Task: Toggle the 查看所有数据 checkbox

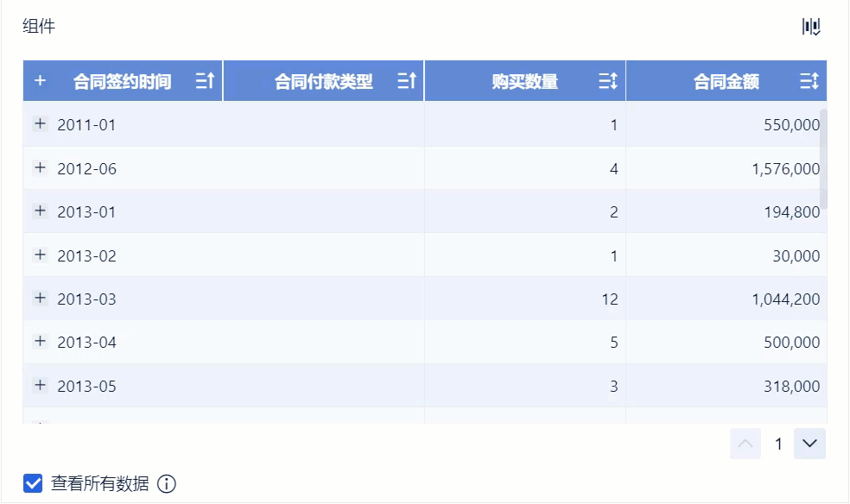Action: pos(33,483)
